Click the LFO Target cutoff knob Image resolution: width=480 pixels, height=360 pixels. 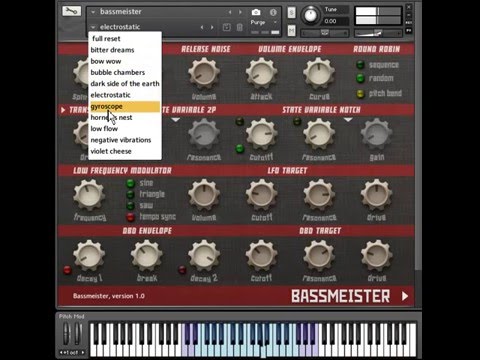262,195
